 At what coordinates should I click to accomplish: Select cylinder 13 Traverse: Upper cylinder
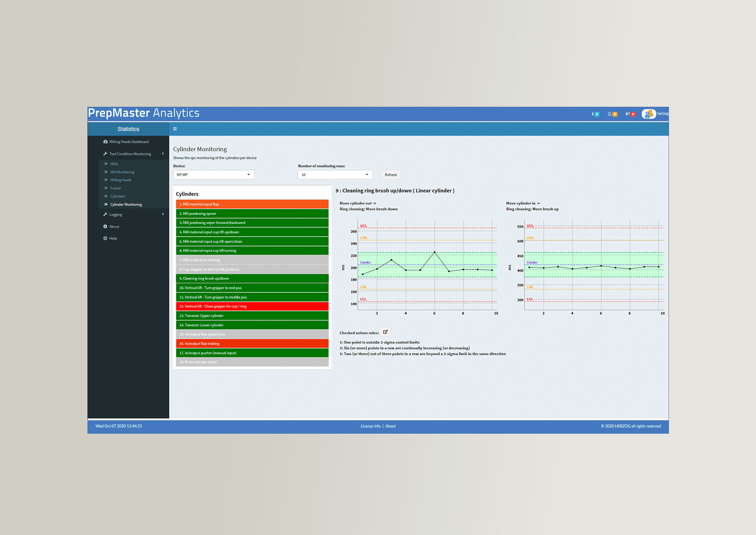(252, 316)
